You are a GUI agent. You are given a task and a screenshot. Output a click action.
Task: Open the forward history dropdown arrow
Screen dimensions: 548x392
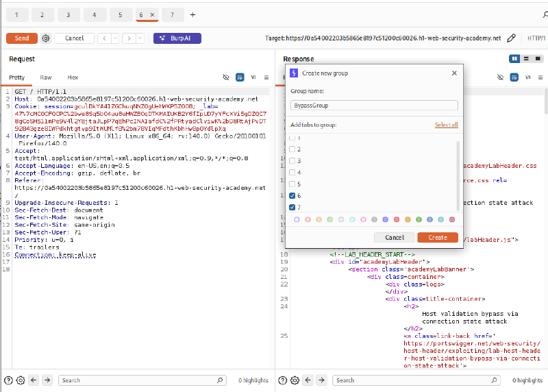coord(140,38)
